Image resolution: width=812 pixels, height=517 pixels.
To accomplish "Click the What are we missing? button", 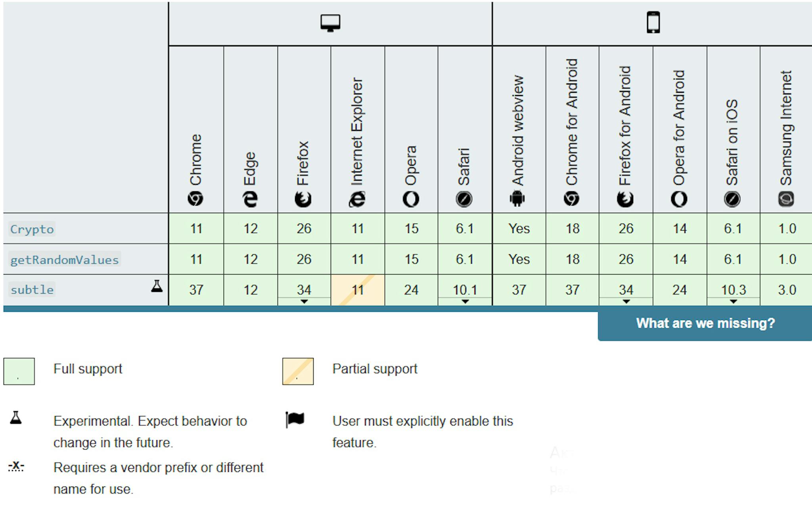I will pos(705,324).
